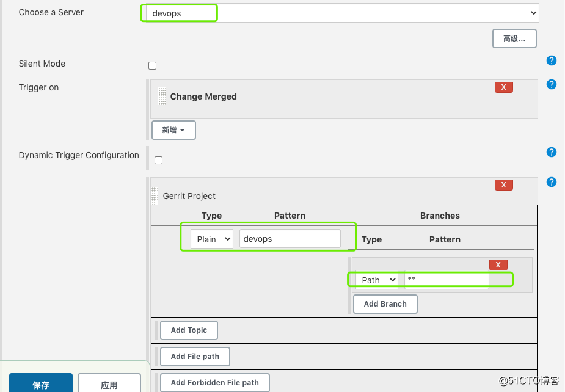Open project Type dropdown showing Plain
The width and height of the screenshot is (565, 392).
click(211, 239)
